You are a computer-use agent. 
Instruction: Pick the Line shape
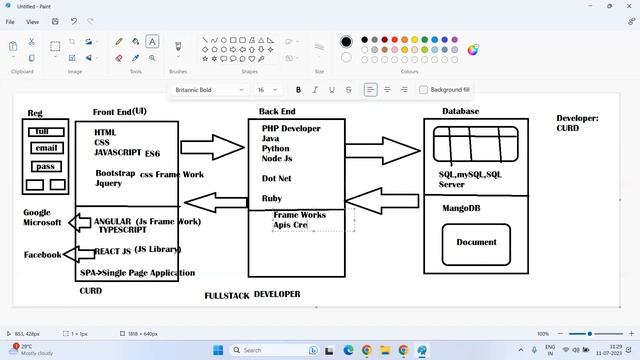pos(205,40)
